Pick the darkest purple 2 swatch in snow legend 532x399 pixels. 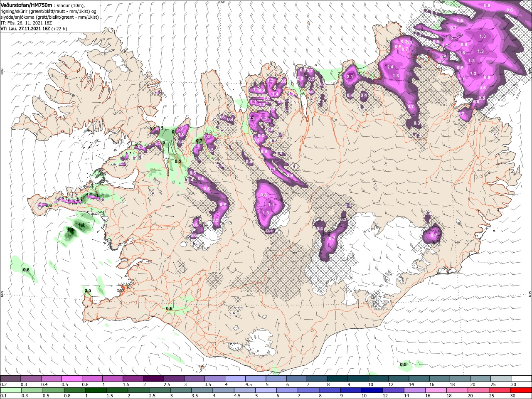pos(153,379)
